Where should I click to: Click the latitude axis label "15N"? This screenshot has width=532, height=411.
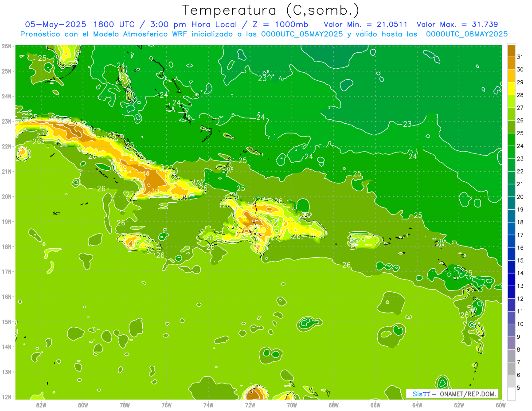click(x=7, y=321)
